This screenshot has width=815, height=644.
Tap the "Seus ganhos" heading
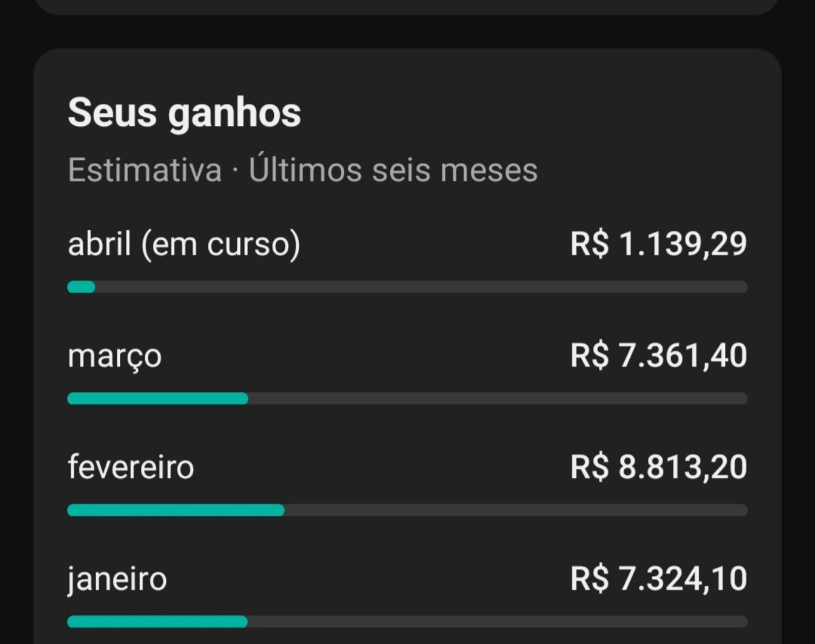[184, 113]
